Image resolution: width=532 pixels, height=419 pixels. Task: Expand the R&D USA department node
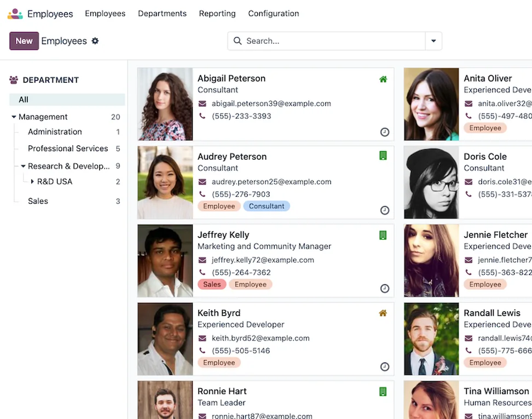(x=32, y=182)
